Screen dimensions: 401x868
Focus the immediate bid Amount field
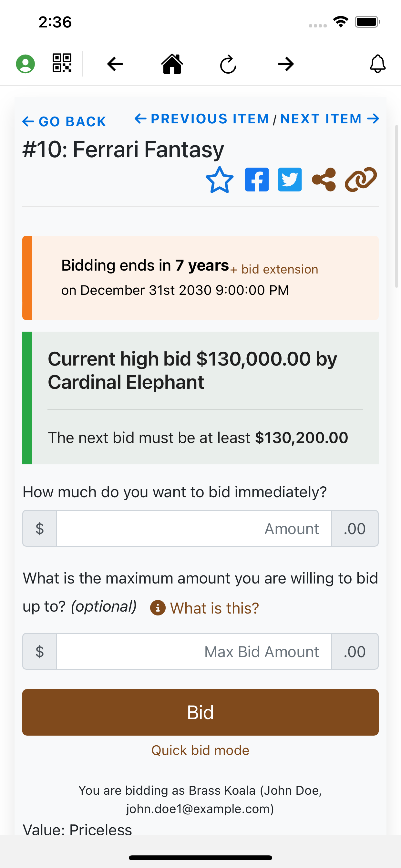tap(194, 528)
